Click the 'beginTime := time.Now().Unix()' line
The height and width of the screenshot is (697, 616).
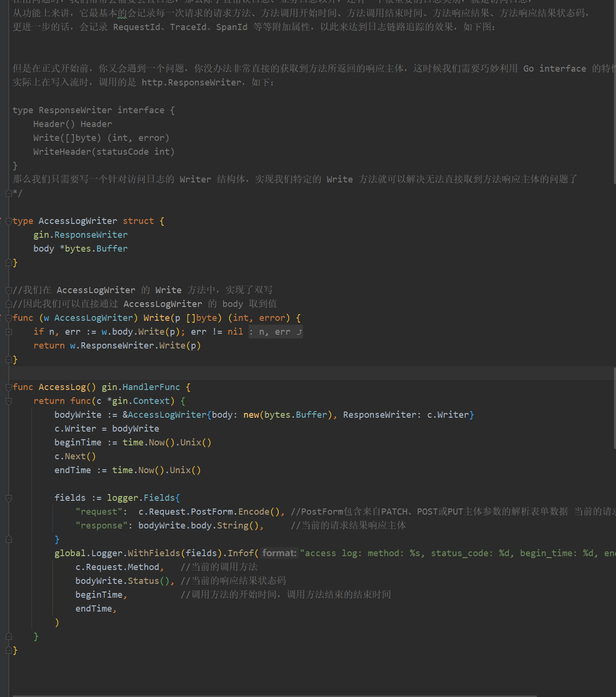(x=133, y=443)
